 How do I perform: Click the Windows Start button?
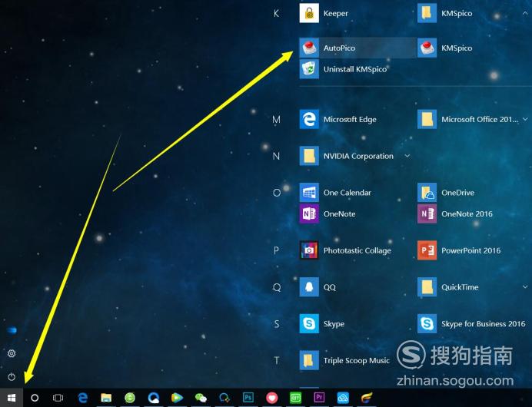(12, 398)
